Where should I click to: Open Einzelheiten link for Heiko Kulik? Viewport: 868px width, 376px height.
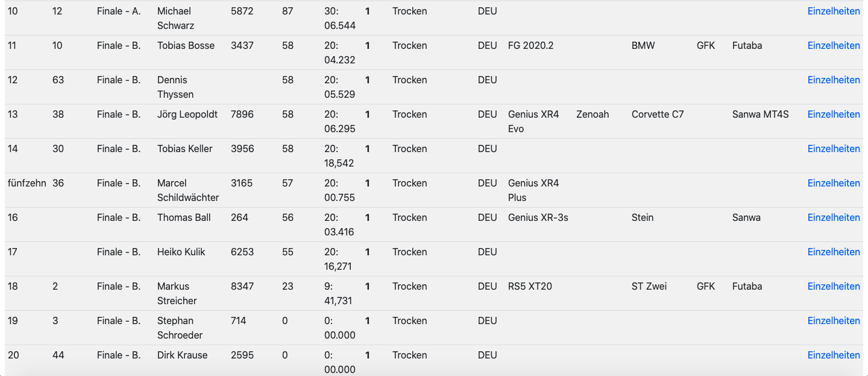(834, 252)
